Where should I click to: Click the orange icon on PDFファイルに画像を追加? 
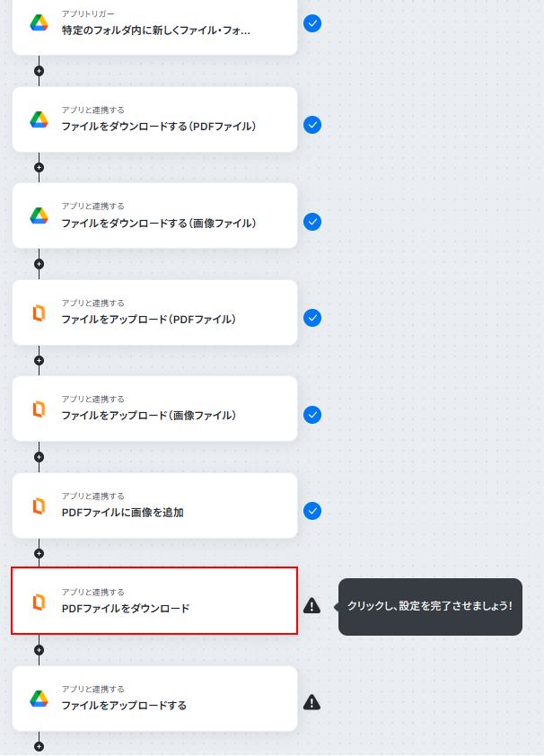click(39, 505)
